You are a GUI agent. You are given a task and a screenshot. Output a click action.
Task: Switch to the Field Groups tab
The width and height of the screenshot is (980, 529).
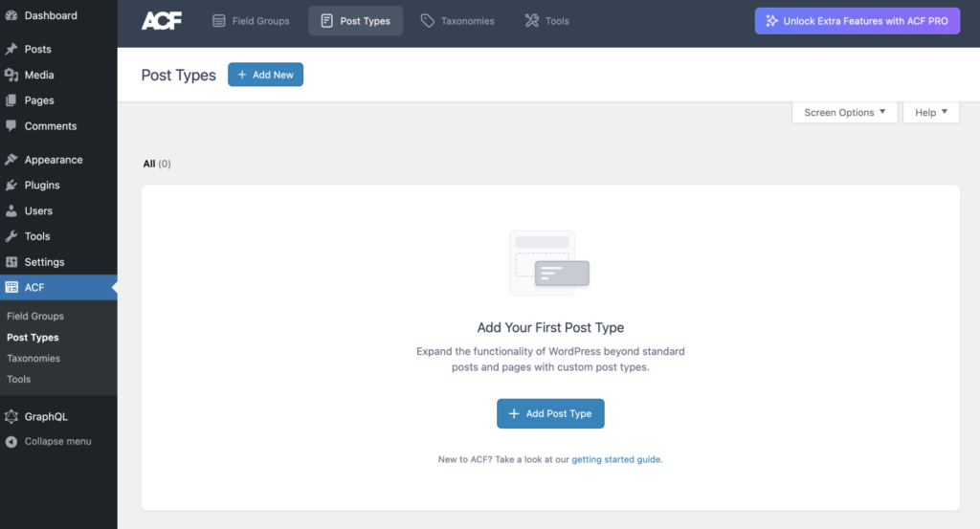[251, 21]
